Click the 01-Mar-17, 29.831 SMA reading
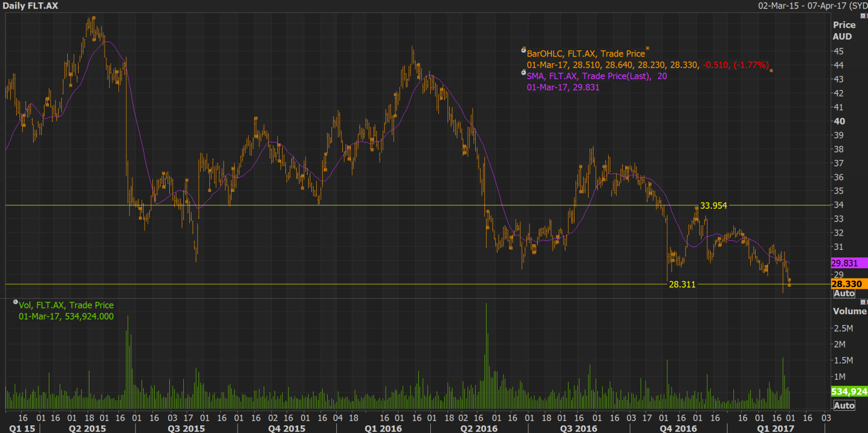 pyautogui.click(x=563, y=87)
